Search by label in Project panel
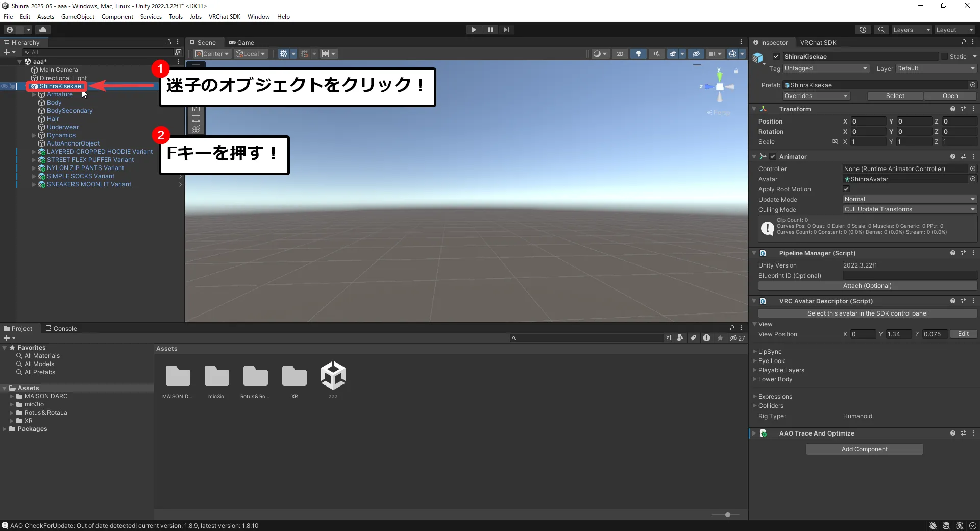 pos(693,338)
